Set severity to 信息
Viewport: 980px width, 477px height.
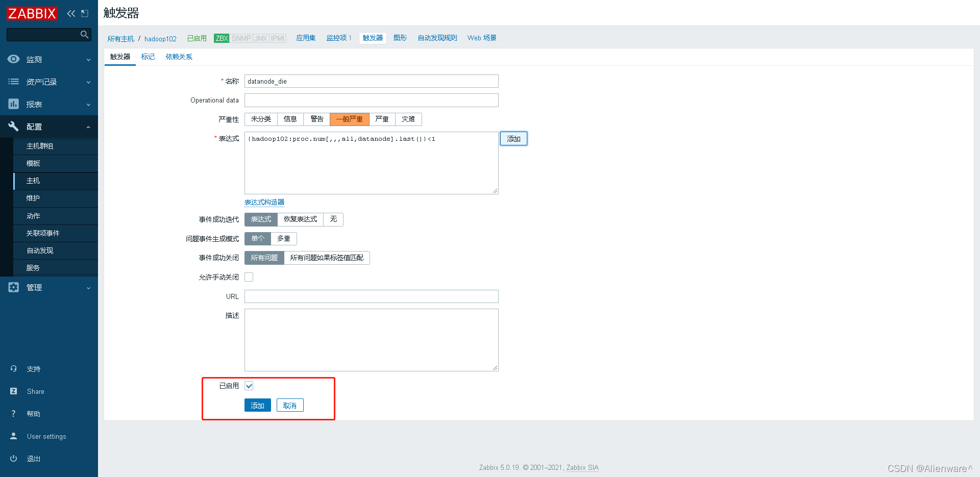[290, 119]
